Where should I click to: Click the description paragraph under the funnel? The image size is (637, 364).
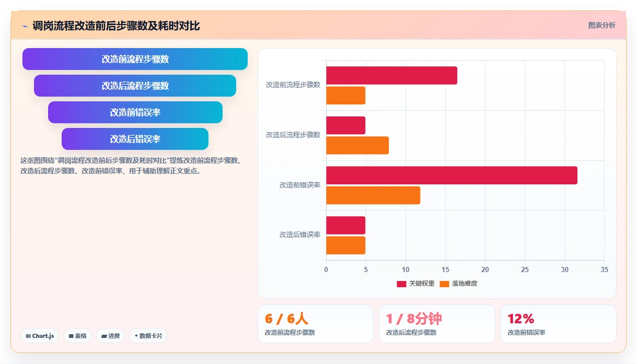tap(131, 166)
